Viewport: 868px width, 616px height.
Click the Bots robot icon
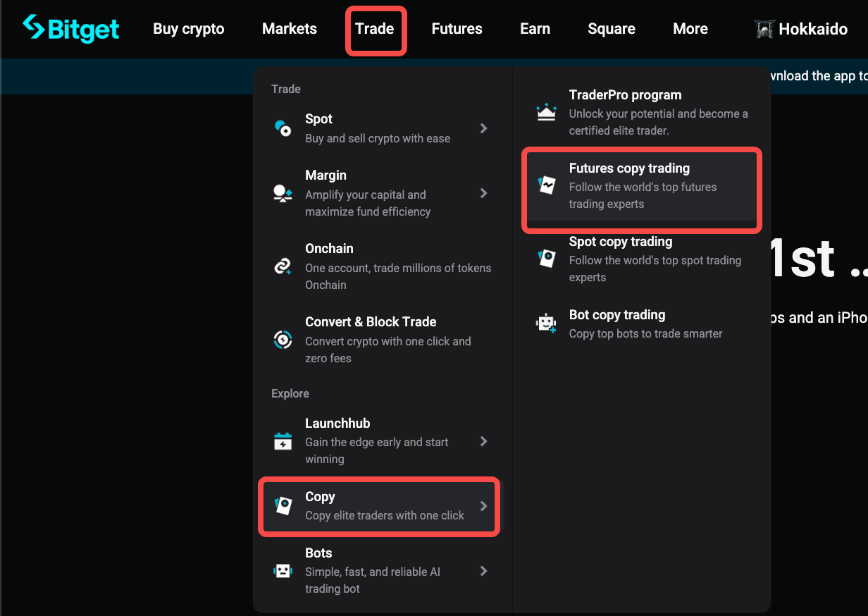(283, 571)
